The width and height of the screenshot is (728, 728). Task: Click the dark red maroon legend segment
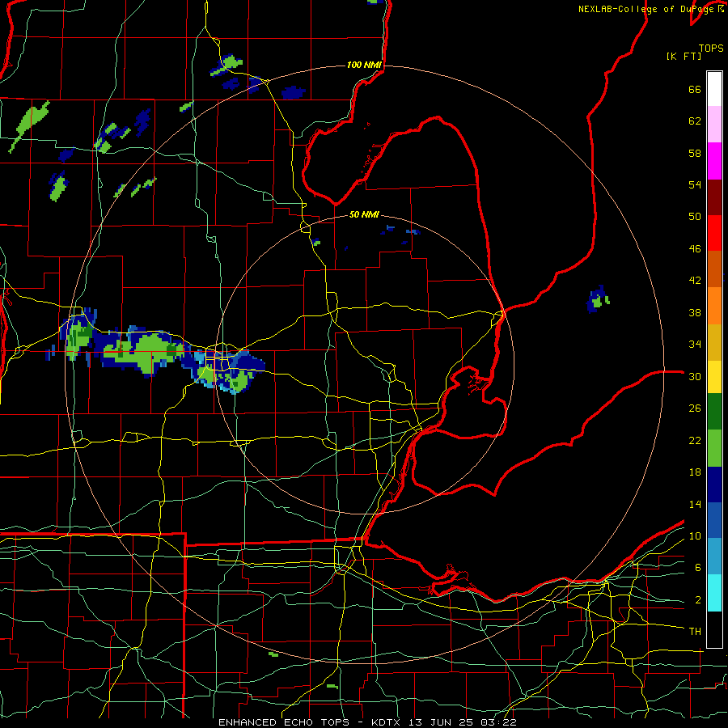pyautogui.click(x=714, y=197)
